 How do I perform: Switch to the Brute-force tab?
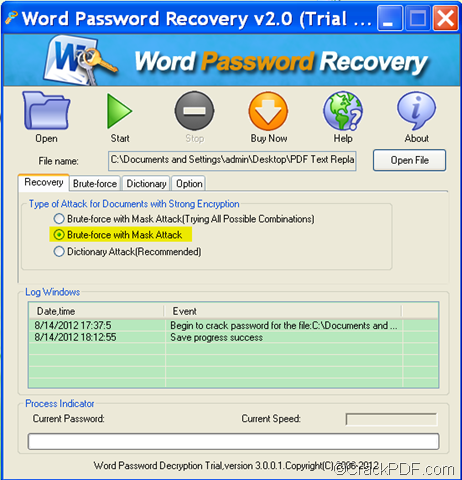pyautogui.click(x=95, y=184)
